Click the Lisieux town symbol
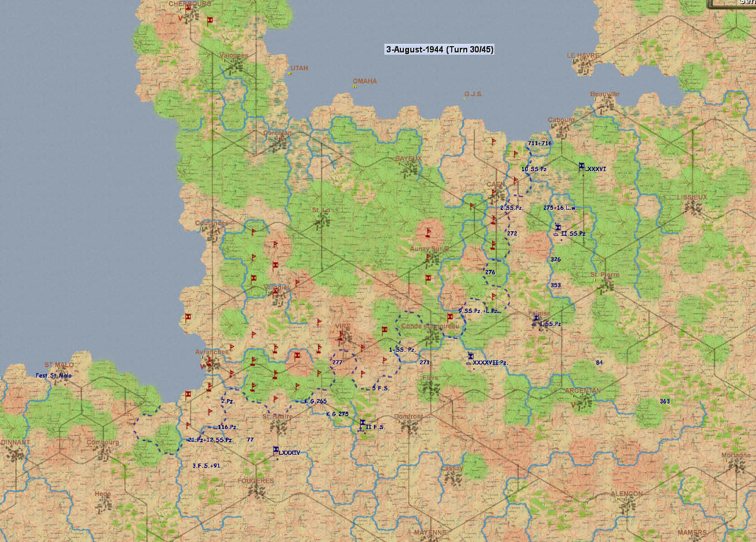This screenshot has height=542, width=756. 693,207
